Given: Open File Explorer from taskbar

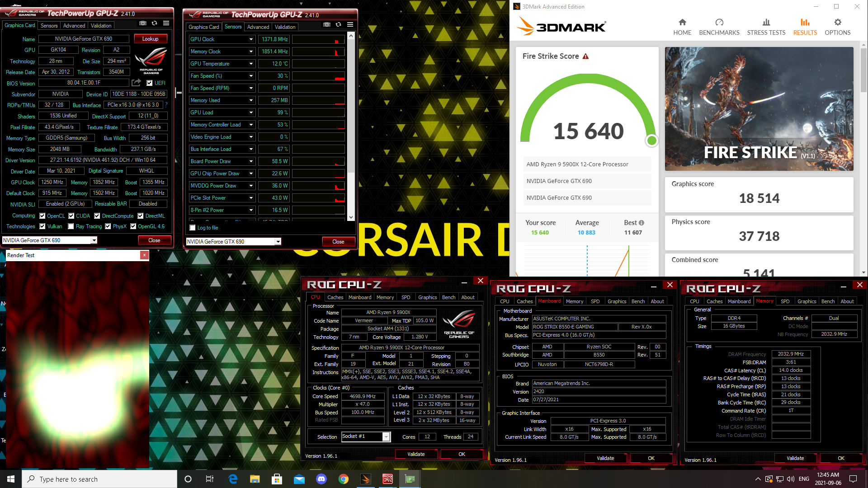Looking at the screenshot, I should click(x=255, y=479).
